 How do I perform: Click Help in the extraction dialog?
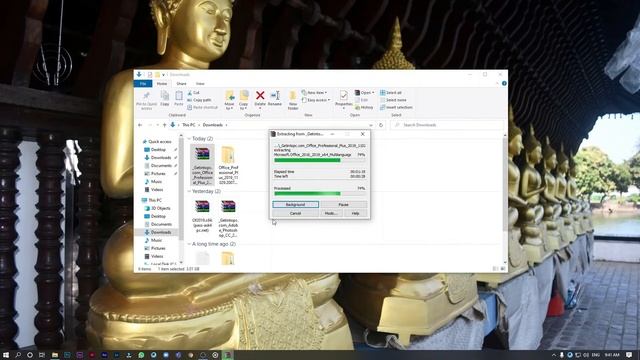tap(356, 213)
